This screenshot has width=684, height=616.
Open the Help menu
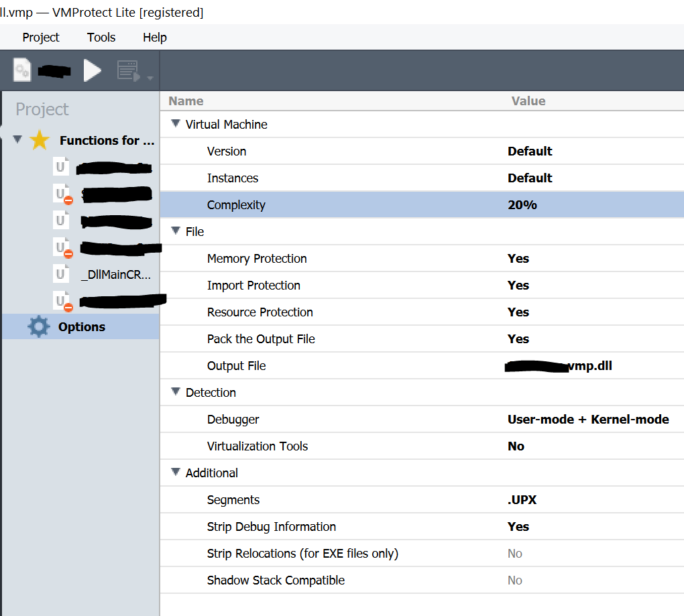pyautogui.click(x=154, y=38)
